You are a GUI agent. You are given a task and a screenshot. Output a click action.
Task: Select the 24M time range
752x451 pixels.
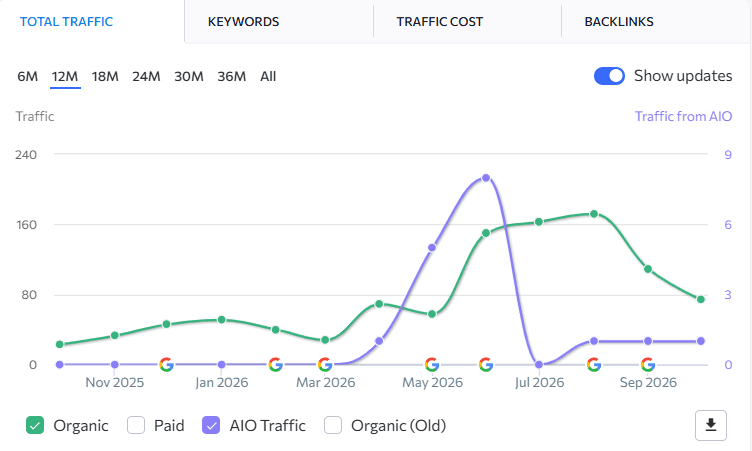[146, 76]
